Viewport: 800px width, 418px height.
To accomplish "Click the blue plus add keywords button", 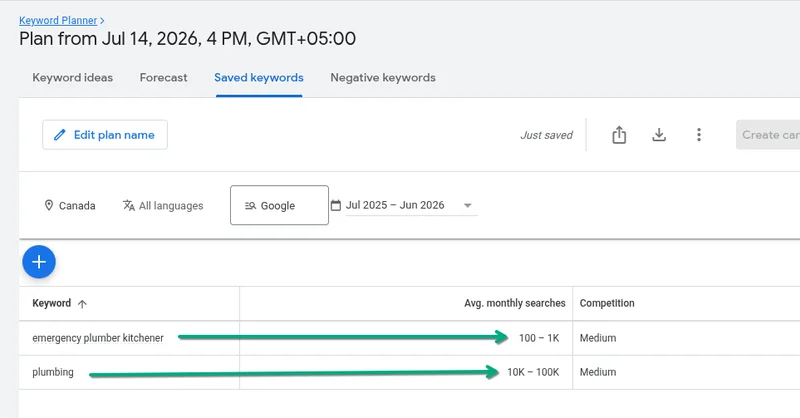I will (39, 262).
